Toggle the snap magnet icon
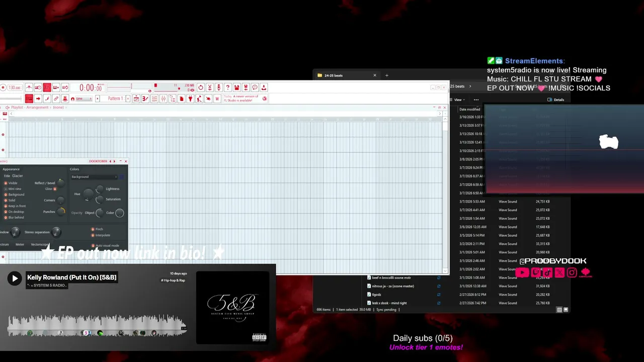This screenshot has height=362, width=644. [x=72, y=99]
